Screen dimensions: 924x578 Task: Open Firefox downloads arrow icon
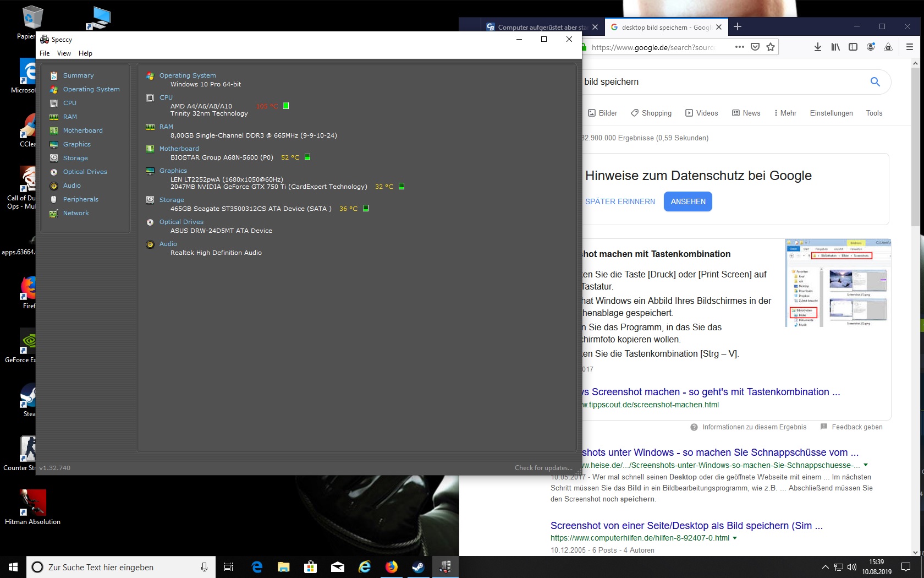[x=818, y=47]
